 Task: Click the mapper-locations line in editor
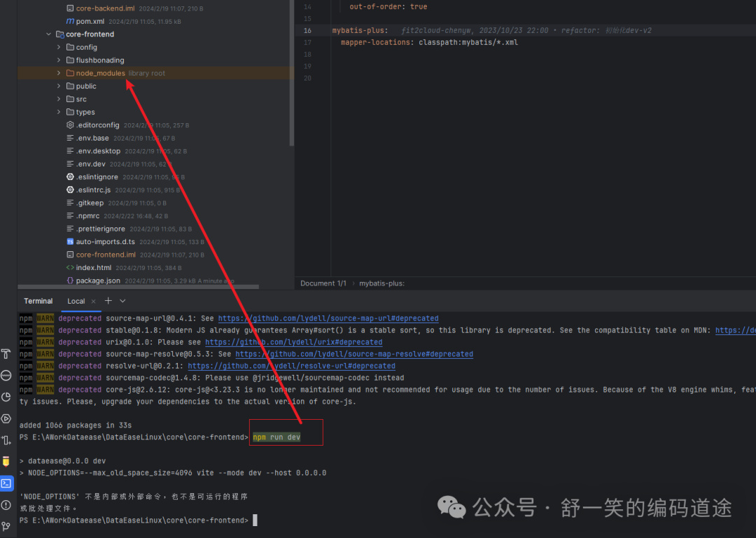(429, 43)
